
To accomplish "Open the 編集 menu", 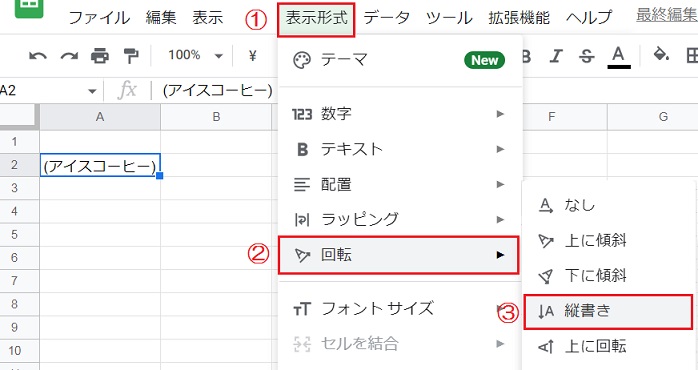I will (x=161, y=18).
